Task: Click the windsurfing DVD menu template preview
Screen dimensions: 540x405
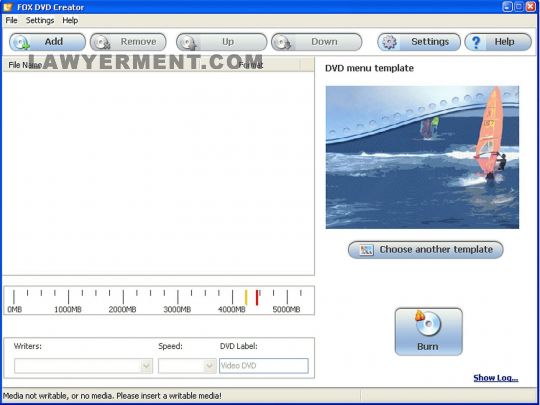Action: click(422, 157)
